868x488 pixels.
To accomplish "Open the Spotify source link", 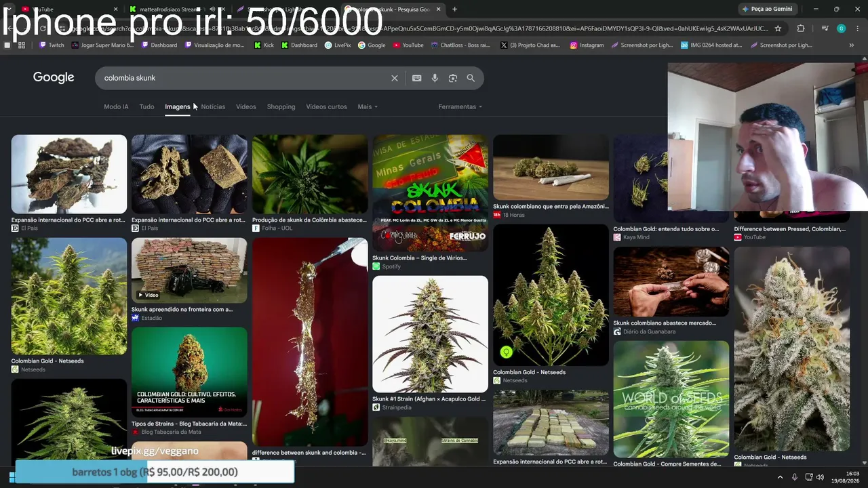I will [387, 266].
